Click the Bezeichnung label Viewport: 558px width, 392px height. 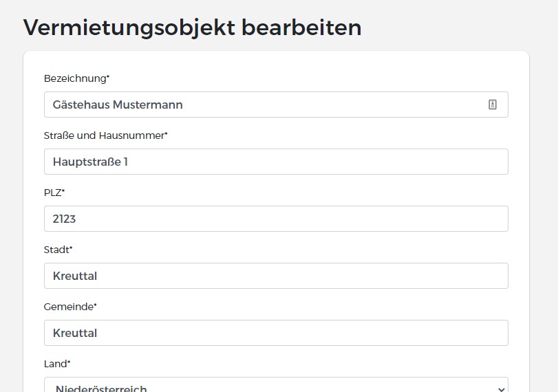[x=76, y=78]
